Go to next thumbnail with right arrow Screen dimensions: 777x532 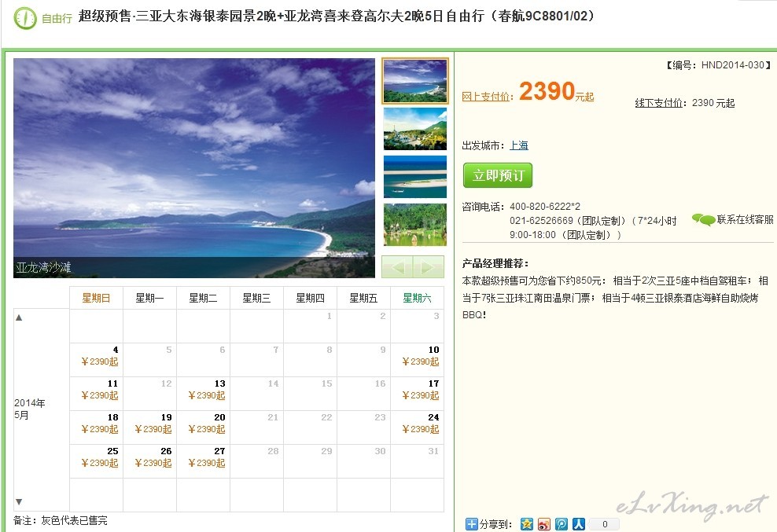429,267
